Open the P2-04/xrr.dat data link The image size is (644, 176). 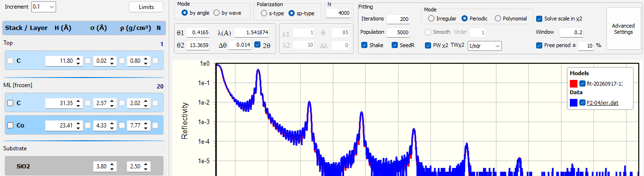pyautogui.click(x=602, y=102)
